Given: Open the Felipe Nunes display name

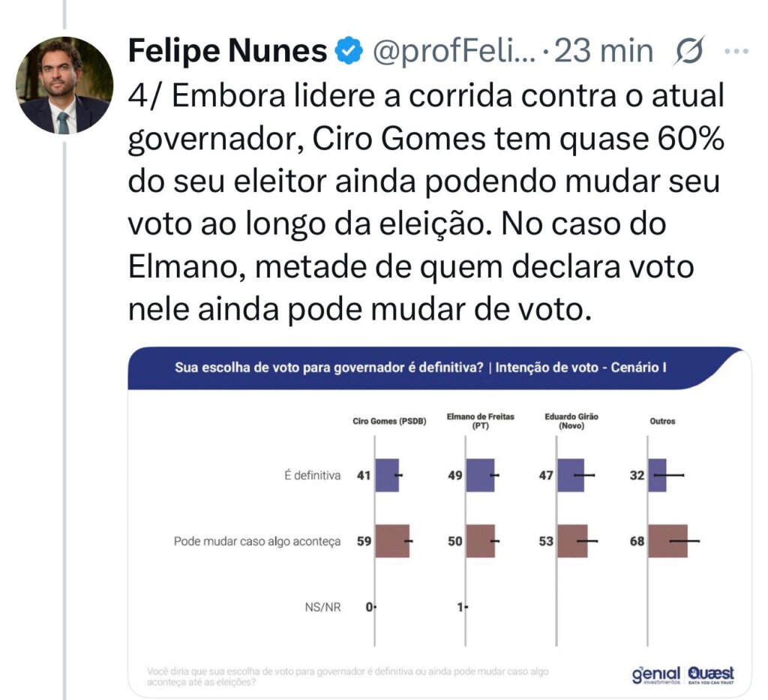Looking at the screenshot, I should coord(227,51).
